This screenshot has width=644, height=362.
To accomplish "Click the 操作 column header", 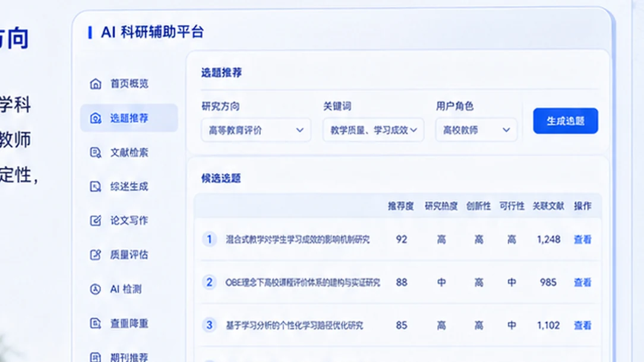I will point(582,206).
